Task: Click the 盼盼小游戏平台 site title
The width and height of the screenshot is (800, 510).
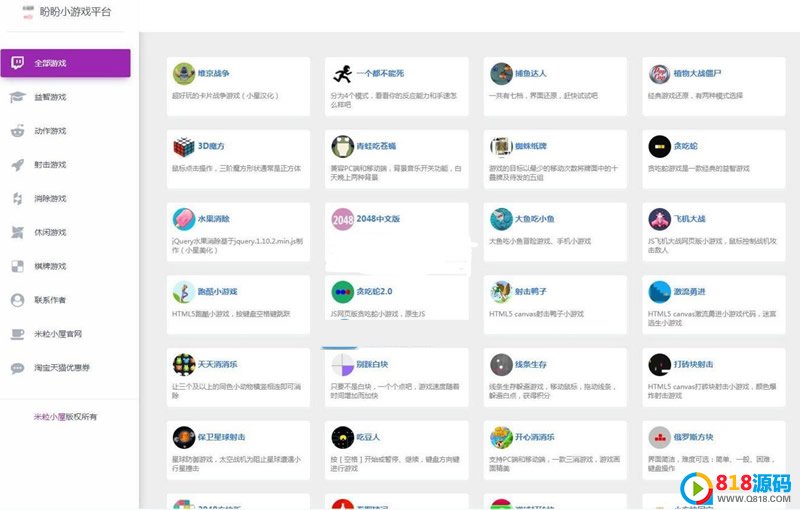Action: point(75,12)
